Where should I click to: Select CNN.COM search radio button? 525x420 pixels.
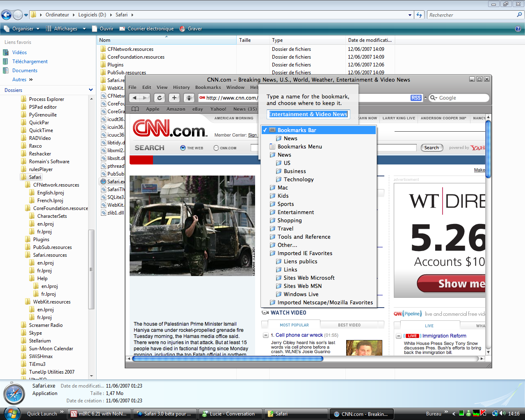pyautogui.click(x=216, y=148)
